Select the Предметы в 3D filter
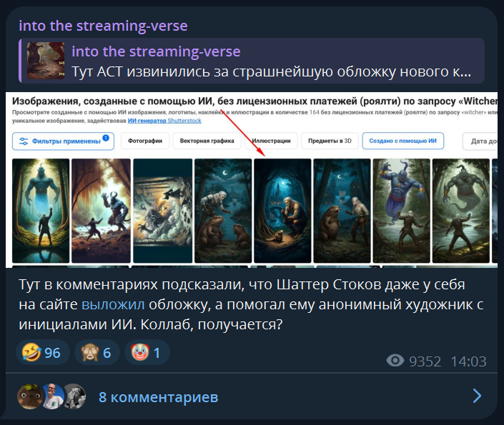 tap(330, 141)
